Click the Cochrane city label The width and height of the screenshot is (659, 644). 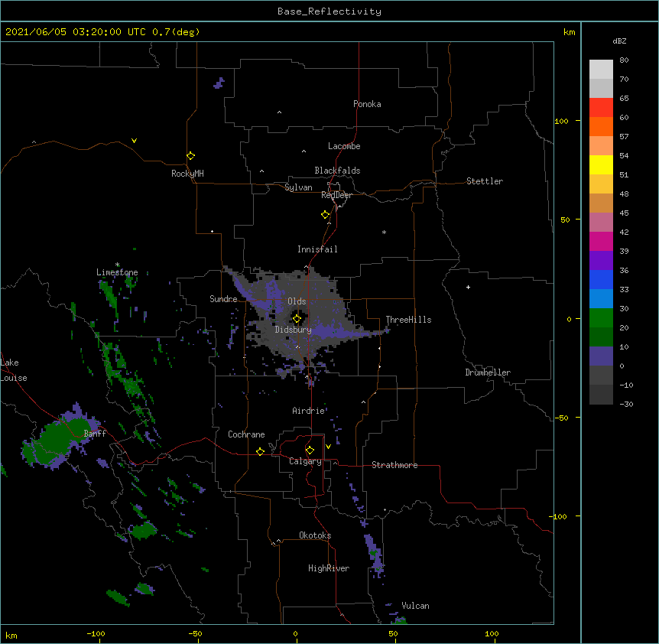coord(246,434)
